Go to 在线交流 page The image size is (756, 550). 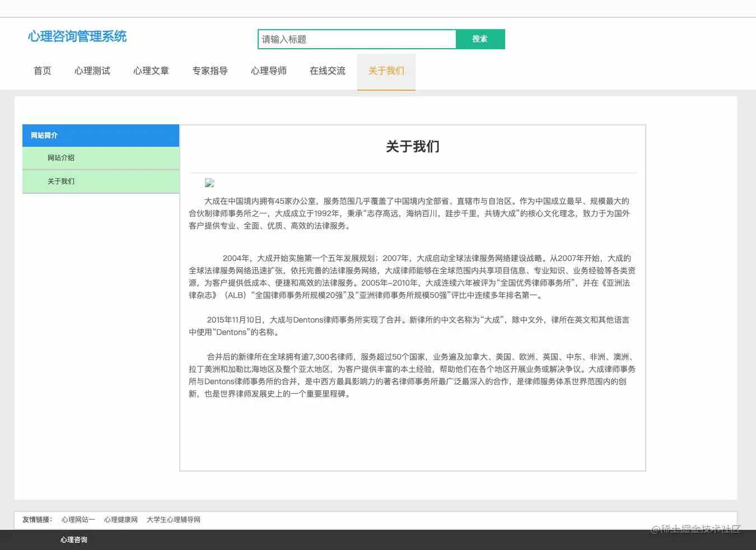pyautogui.click(x=328, y=71)
